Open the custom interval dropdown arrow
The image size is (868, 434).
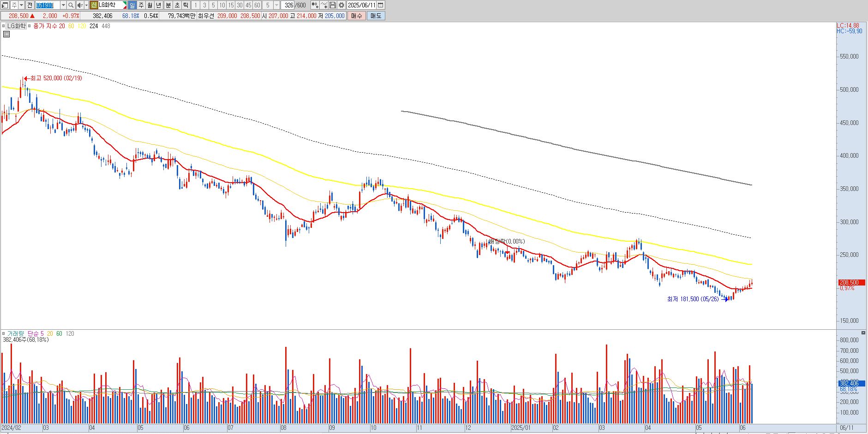click(x=277, y=5)
